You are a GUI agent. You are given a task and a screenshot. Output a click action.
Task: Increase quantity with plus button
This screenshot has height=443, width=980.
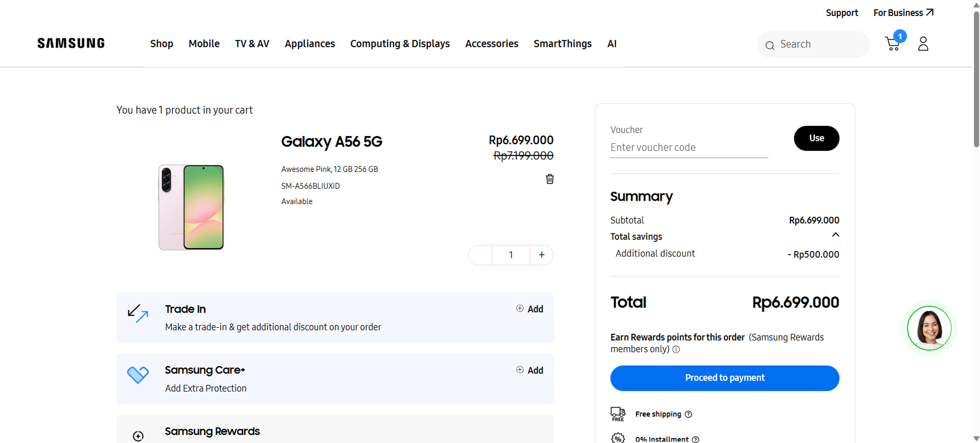click(541, 255)
